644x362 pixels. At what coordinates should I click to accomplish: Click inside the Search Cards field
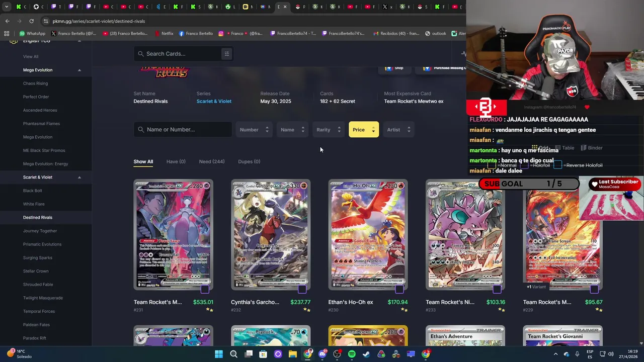point(184,54)
